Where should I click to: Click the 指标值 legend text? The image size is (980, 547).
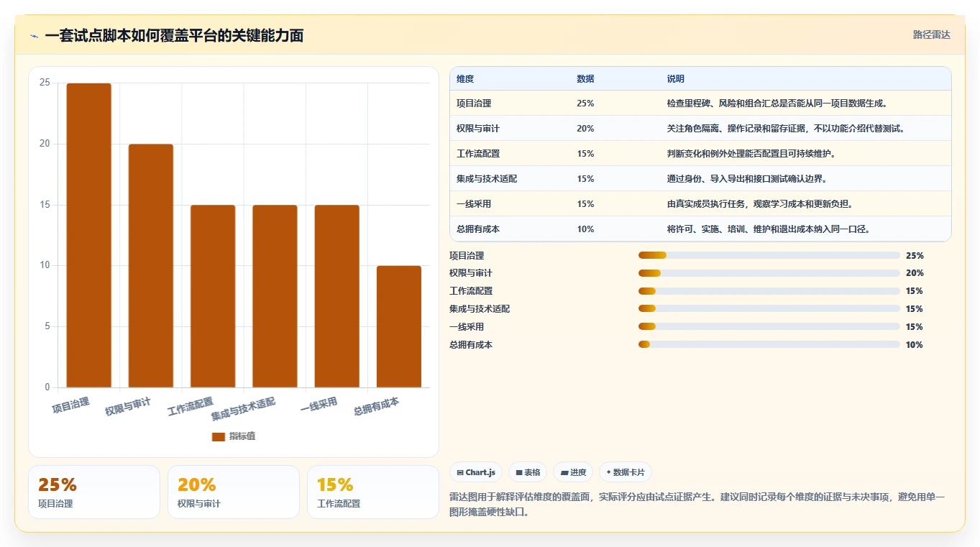pos(242,437)
